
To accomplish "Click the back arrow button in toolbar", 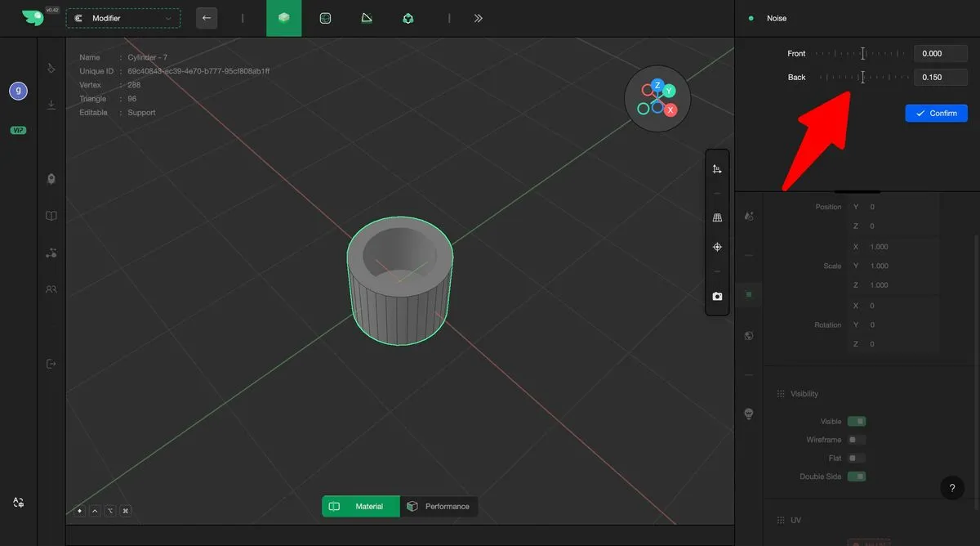I will [x=207, y=18].
